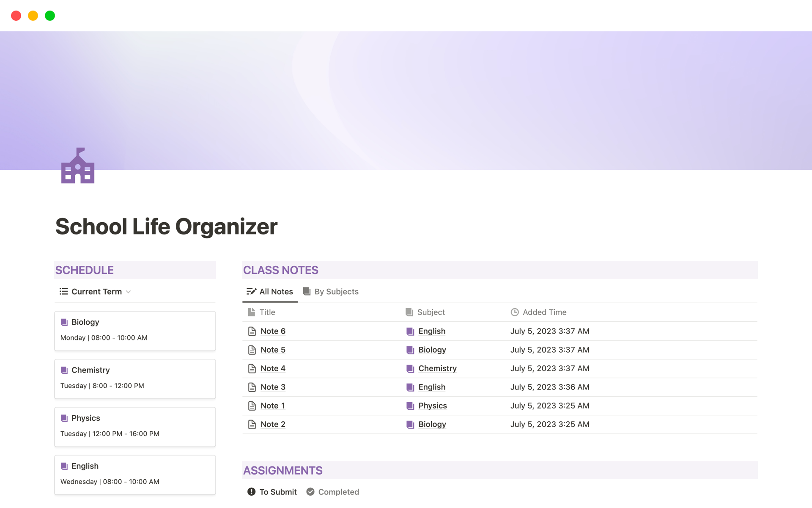Open Note 6 in English subject
This screenshot has height=508, width=812.
tap(273, 331)
